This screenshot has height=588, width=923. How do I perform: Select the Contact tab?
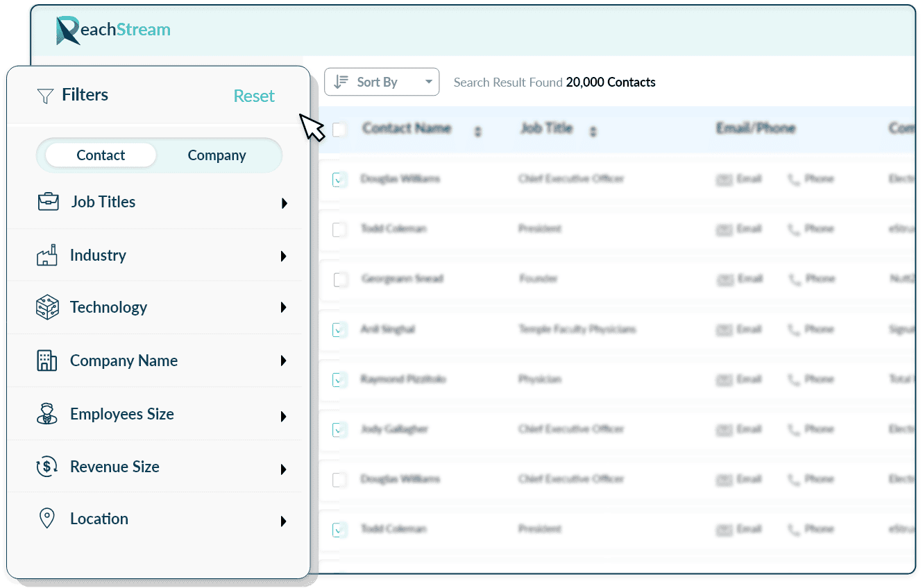click(101, 155)
